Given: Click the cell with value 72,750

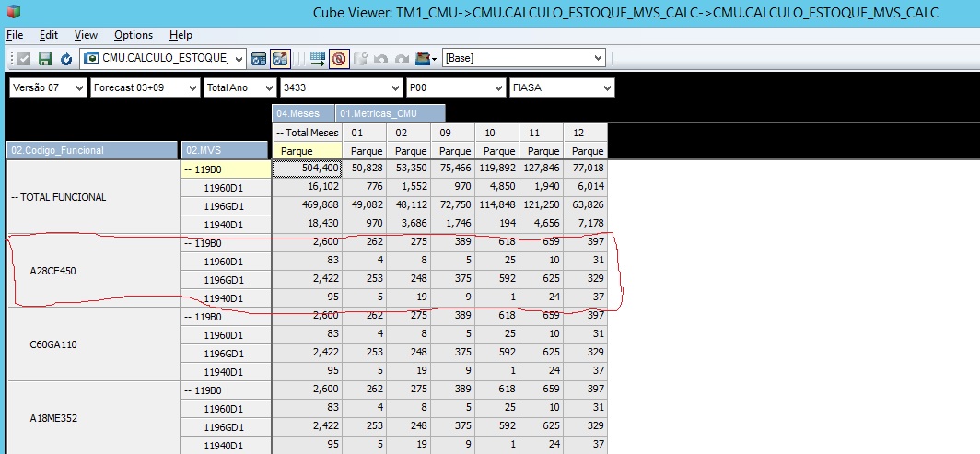Looking at the screenshot, I should [x=452, y=206].
